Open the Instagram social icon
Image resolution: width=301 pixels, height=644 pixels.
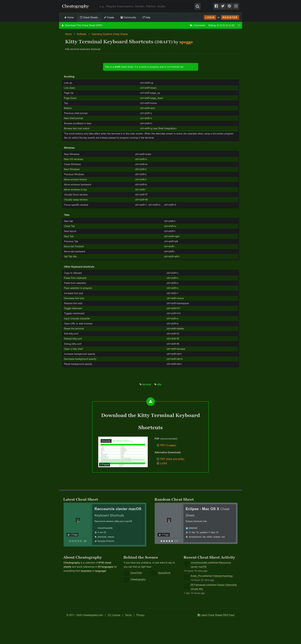[236, 6]
